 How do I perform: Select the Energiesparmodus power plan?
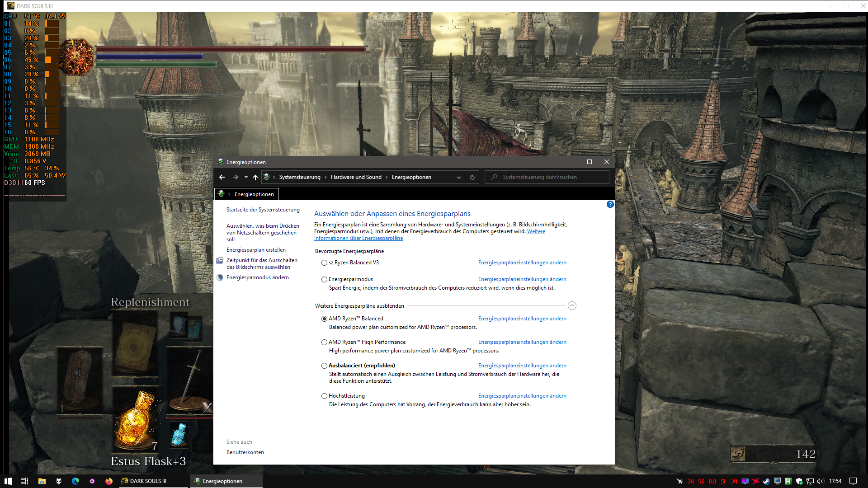324,280
